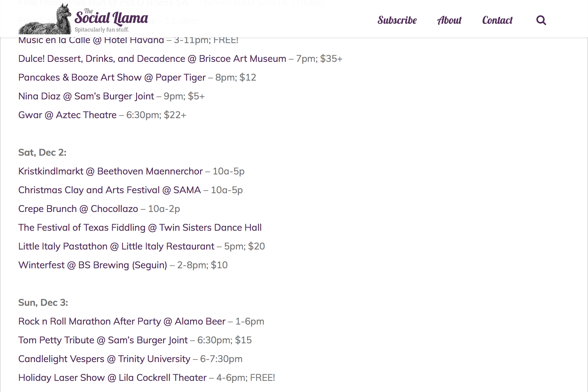
Task: Click Tom Petty Tribute event link
Action: coord(103,340)
